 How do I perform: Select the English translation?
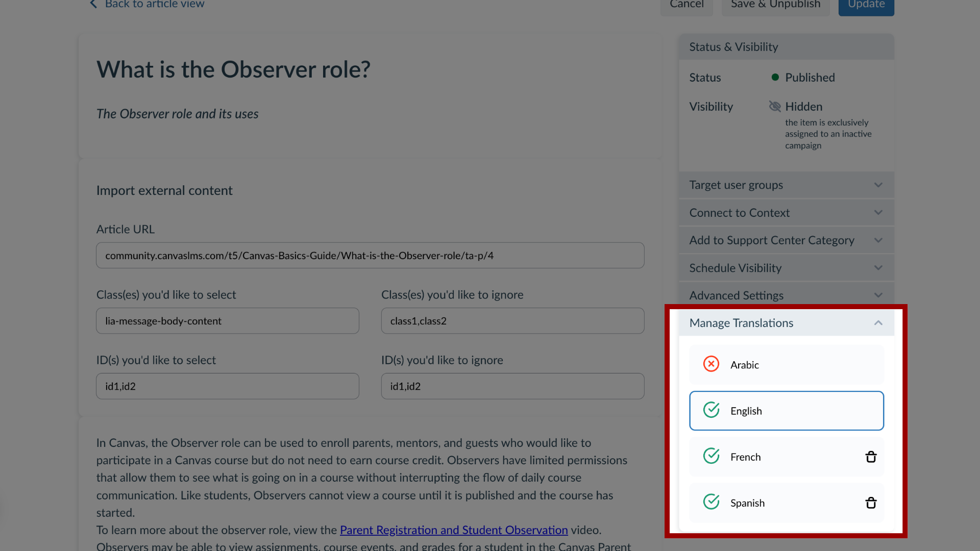pos(787,411)
